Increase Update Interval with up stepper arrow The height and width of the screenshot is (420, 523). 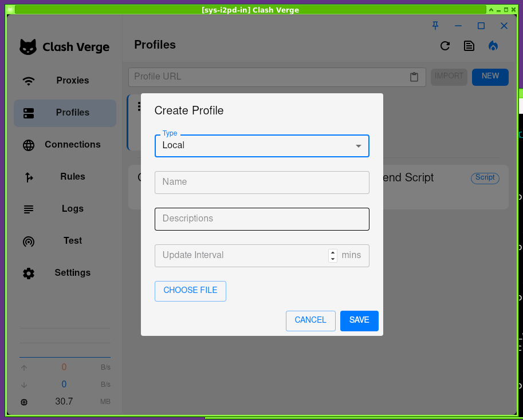tap(333, 252)
